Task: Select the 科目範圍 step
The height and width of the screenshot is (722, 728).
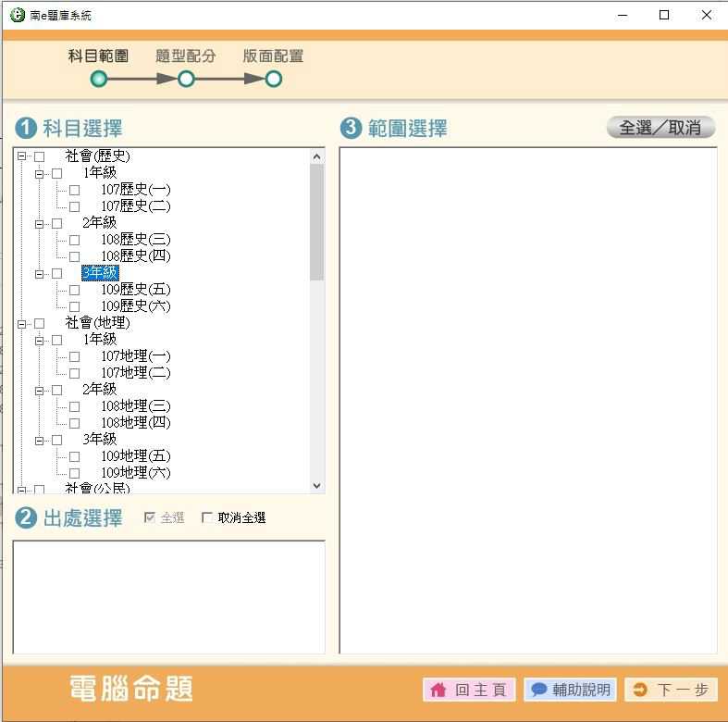Action: (x=98, y=56)
